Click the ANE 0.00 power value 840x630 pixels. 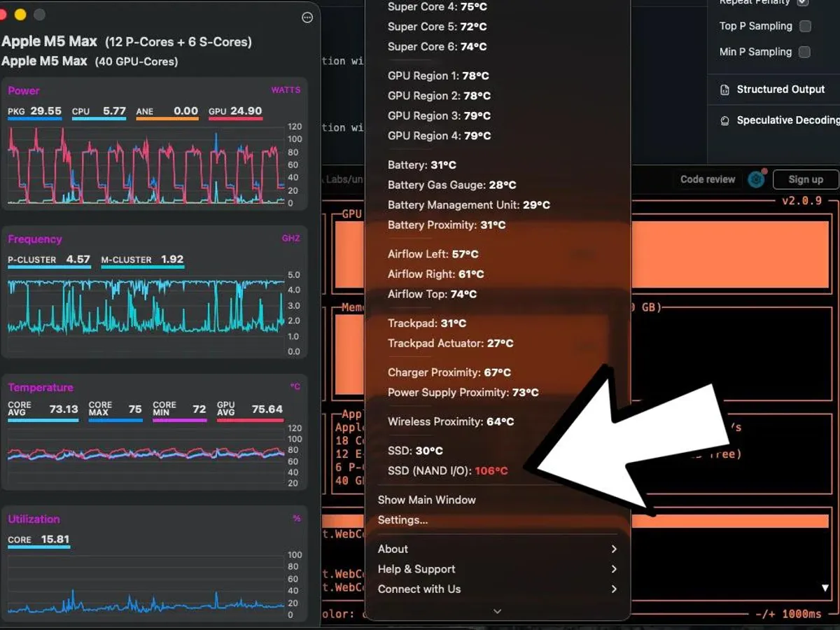click(x=167, y=111)
